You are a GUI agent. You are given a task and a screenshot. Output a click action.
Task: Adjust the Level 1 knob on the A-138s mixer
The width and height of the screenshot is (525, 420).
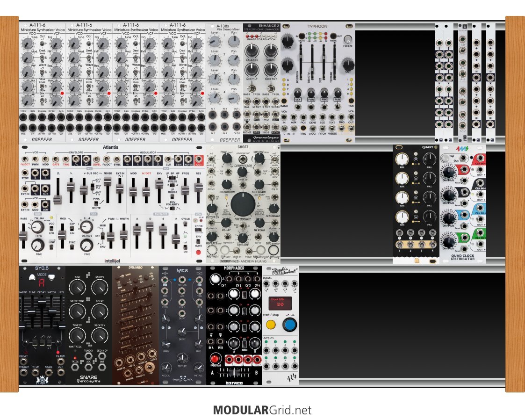(x=215, y=42)
